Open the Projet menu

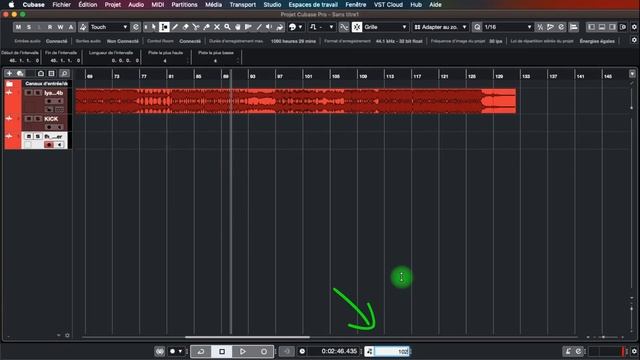click(113, 4)
